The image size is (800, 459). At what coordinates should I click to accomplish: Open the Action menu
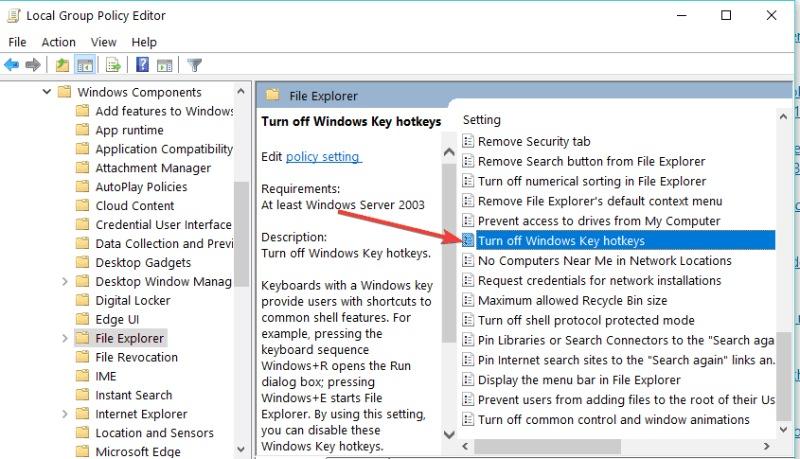(x=59, y=42)
